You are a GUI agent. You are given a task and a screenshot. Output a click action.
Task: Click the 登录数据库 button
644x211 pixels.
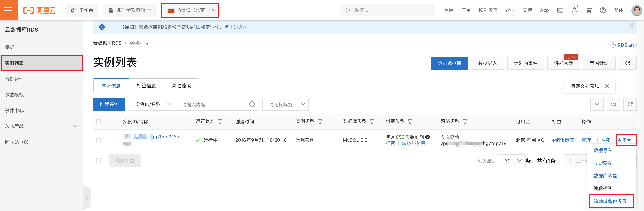pos(450,63)
